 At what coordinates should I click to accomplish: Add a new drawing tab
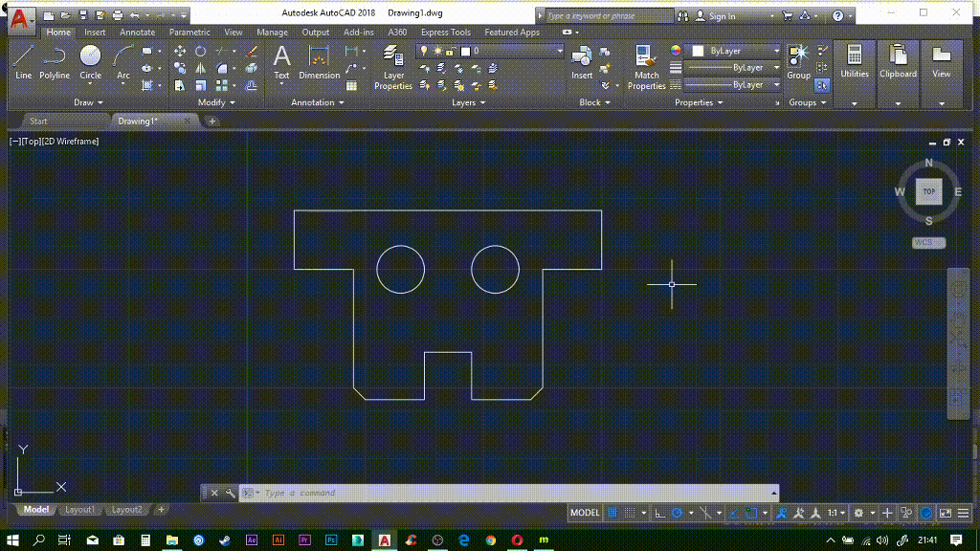[212, 121]
